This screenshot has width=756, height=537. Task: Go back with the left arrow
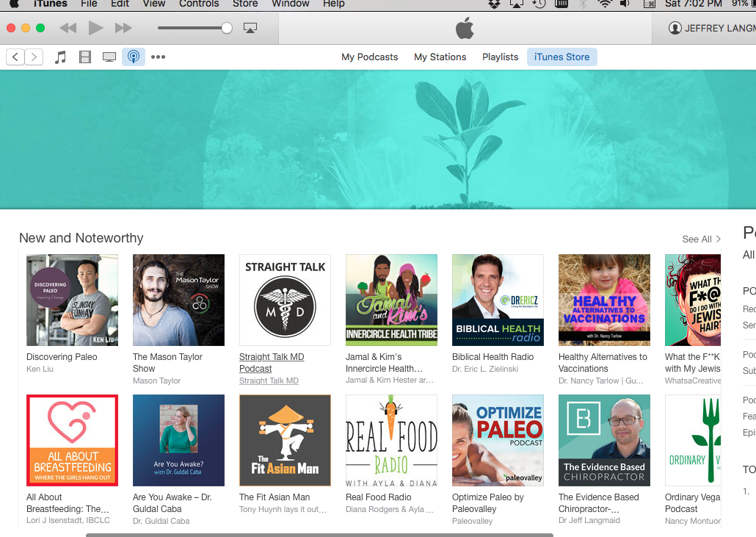pyautogui.click(x=15, y=57)
